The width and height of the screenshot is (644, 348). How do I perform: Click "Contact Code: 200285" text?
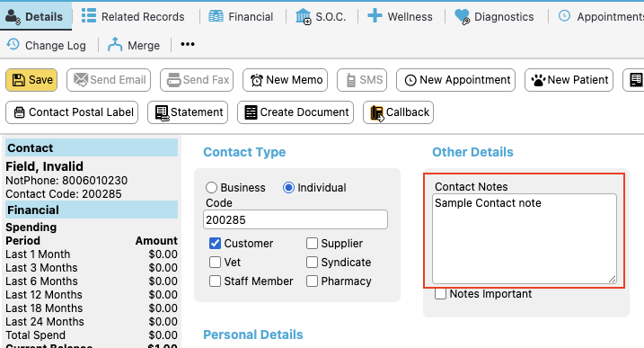tap(64, 193)
